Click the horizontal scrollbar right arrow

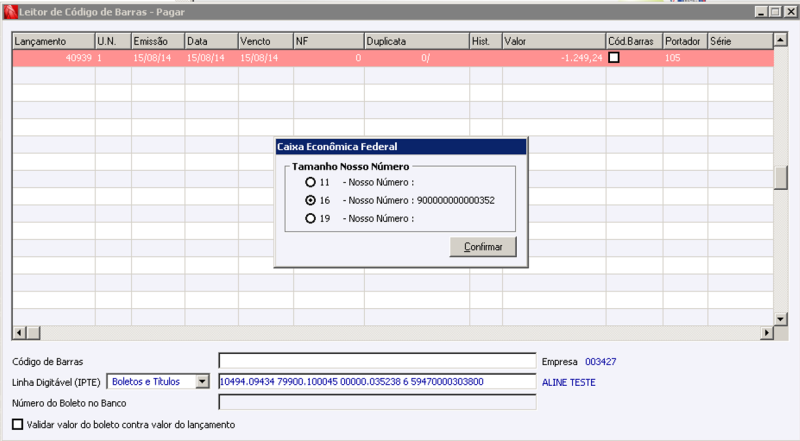pos(767,333)
